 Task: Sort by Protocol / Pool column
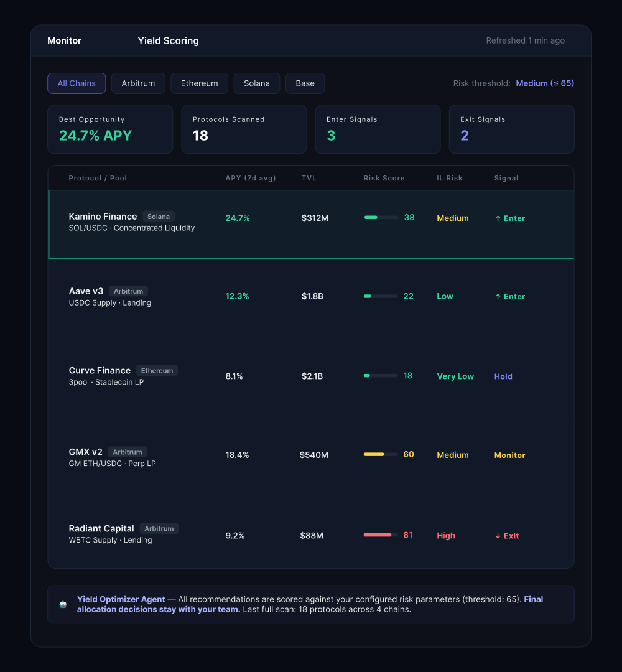tap(98, 179)
